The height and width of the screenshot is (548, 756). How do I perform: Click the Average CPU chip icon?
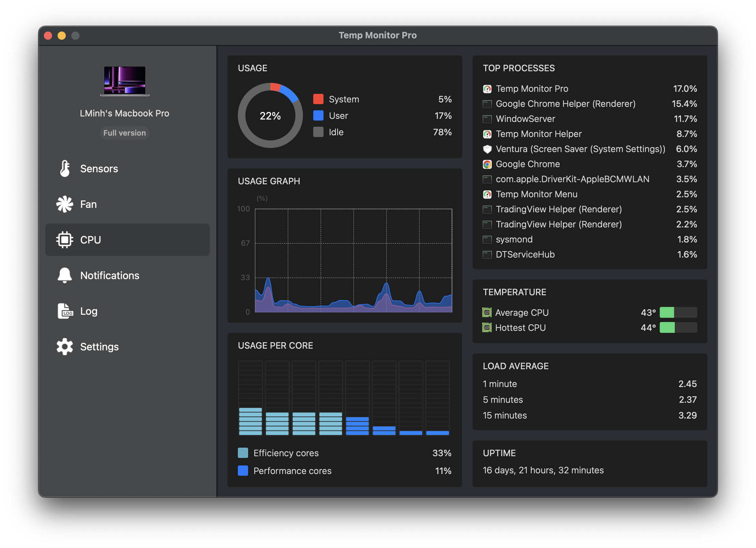click(x=487, y=312)
